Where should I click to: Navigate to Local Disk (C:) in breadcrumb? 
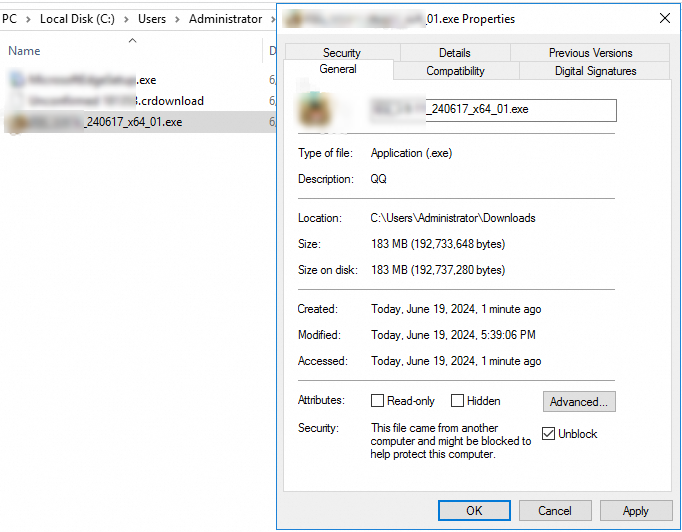77,19
